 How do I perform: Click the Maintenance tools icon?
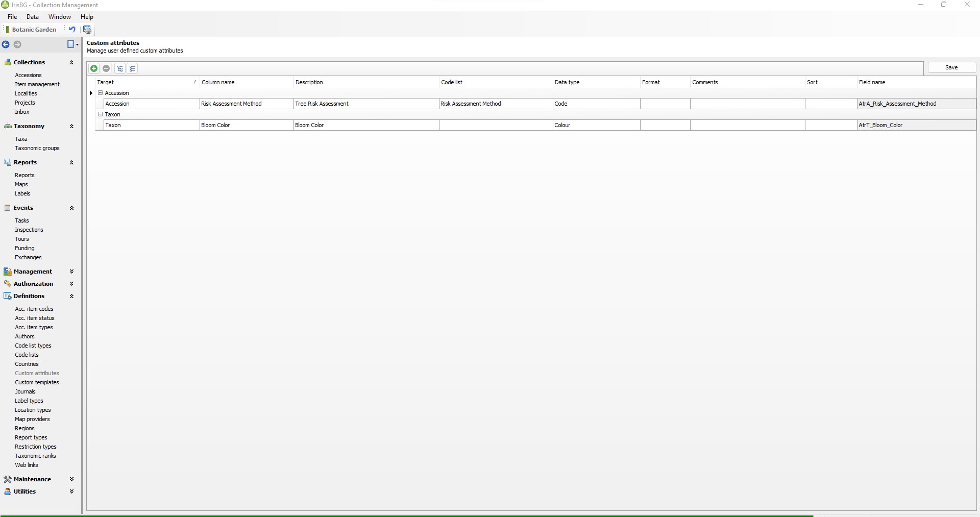pyautogui.click(x=8, y=479)
